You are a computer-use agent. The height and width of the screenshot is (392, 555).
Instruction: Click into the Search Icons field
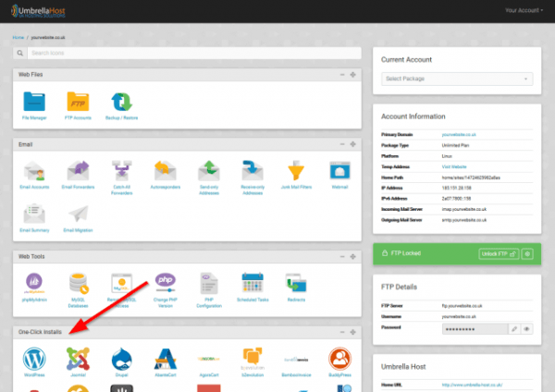click(x=185, y=53)
